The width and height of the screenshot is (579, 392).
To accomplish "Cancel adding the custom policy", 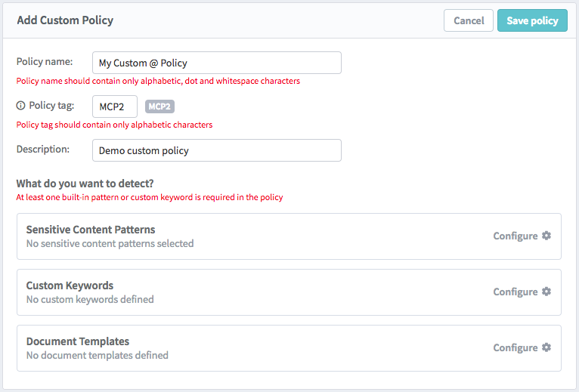I will point(469,20).
